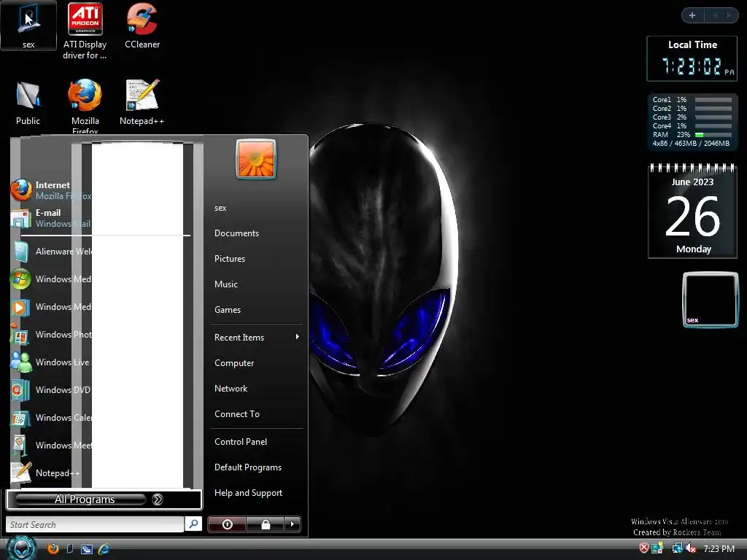Open Connect To from Start menu

click(237, 414)
